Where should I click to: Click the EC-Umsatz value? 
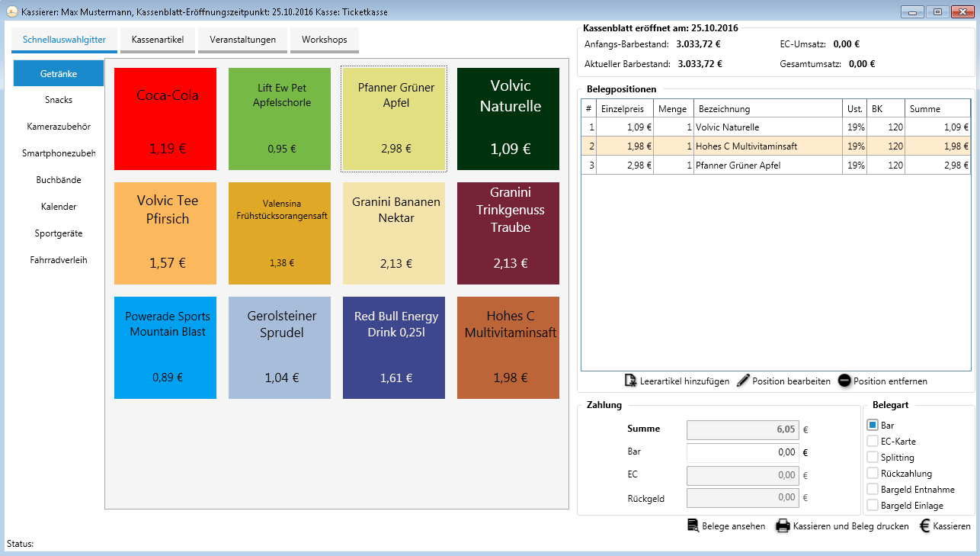pyautogui.click(x=847, y=44)
